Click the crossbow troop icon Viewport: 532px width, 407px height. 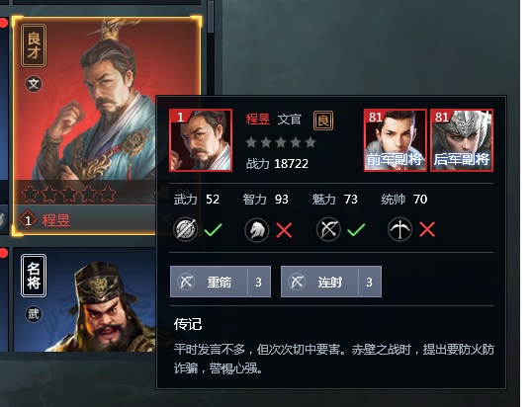(400, 230)
